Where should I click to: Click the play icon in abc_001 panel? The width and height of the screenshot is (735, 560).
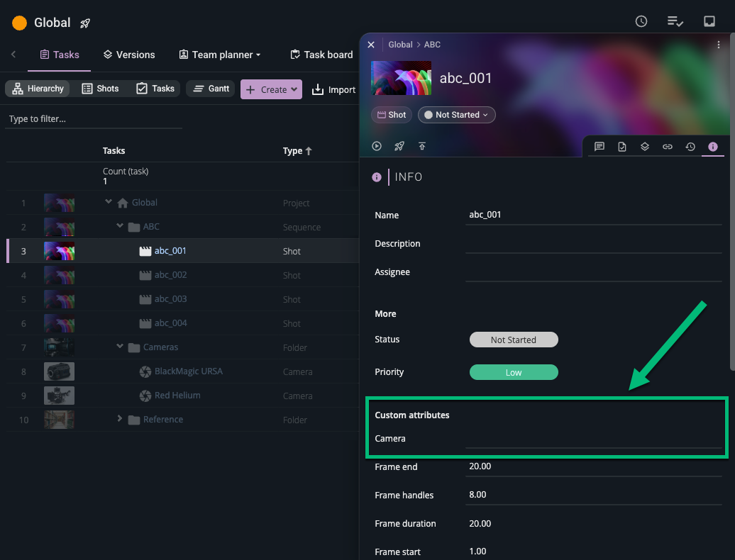[377, 146]
